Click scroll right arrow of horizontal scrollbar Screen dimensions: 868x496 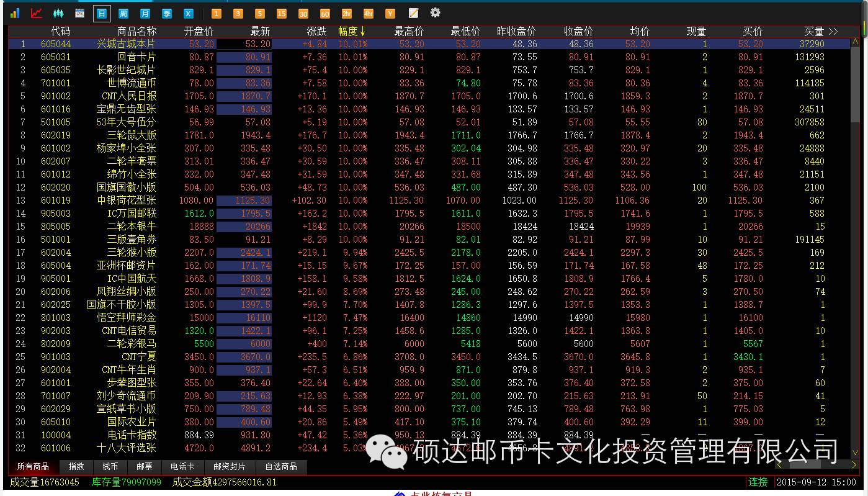[x=854, y=464]
